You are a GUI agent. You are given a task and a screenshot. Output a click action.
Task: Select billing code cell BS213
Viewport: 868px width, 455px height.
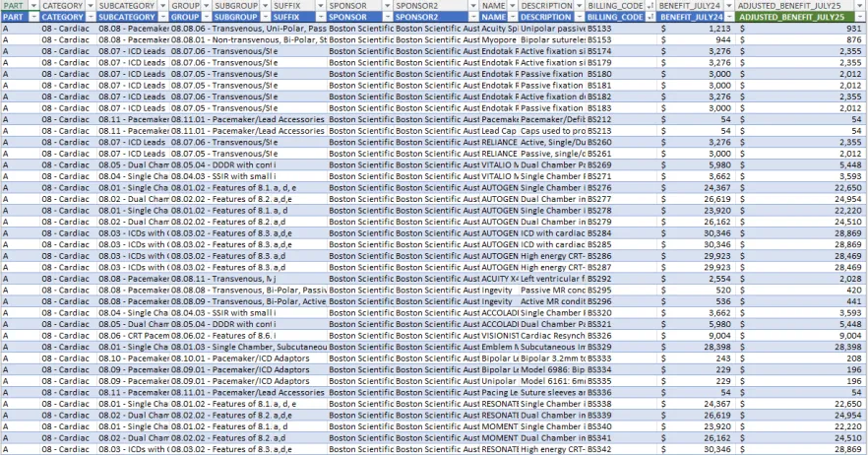click(x=621, y=131)
